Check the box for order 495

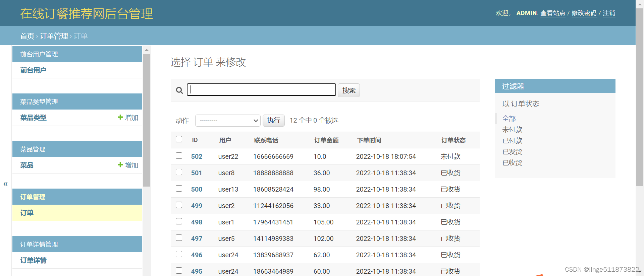click(179, 271)
